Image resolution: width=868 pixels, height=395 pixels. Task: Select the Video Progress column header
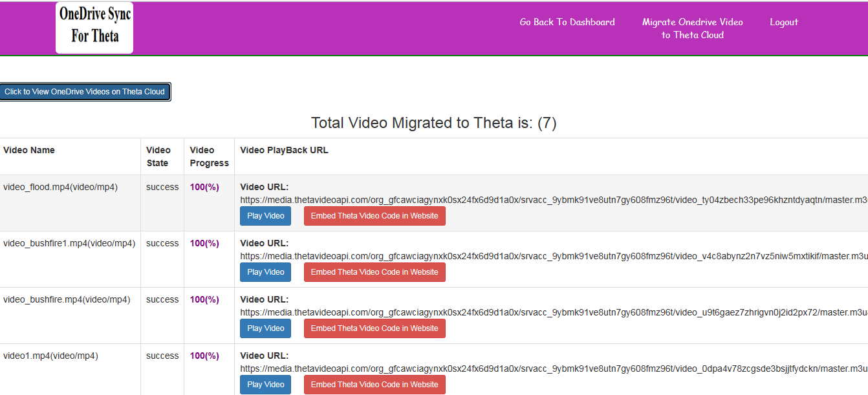(x=210, y=156)
